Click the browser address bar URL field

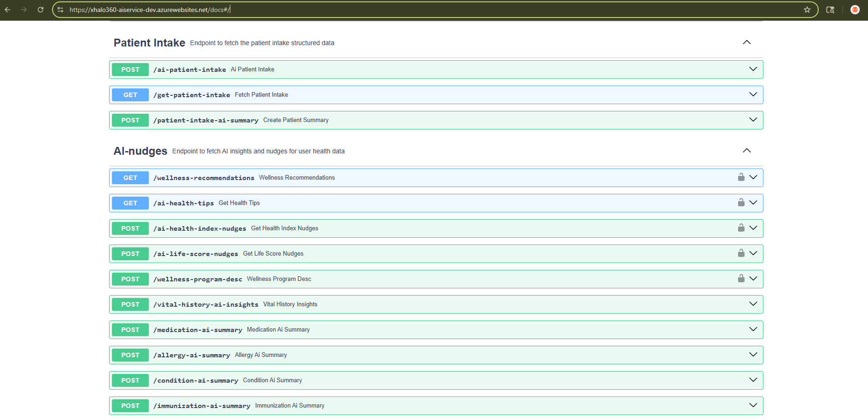tap(415, 10)
